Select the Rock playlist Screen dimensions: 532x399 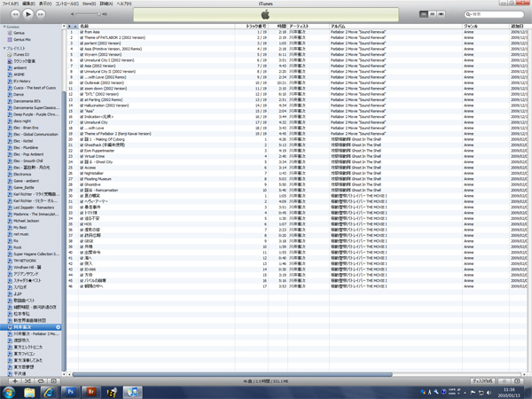click(18, 247)
